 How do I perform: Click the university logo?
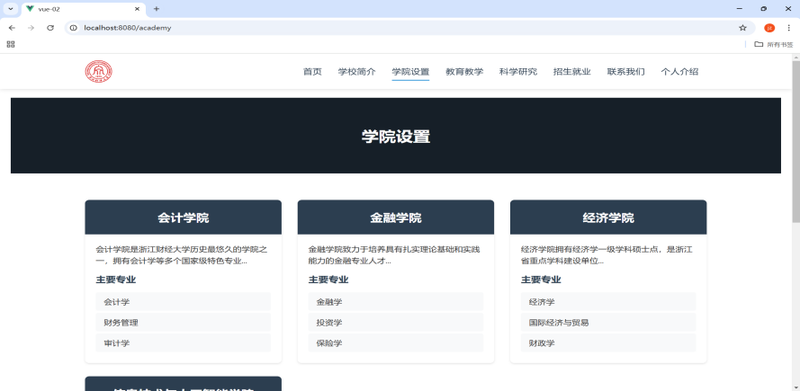click(x=98, y=71)
